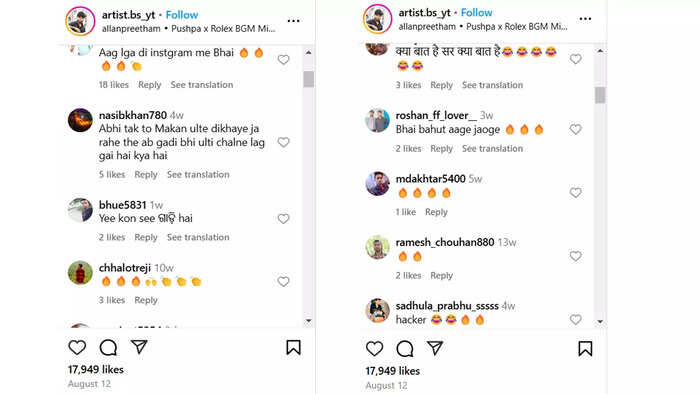The width and height of the screenshot is (700, 394).
Task: Open the three-dot options menu on the right post
Action: [x=585, y=19]
